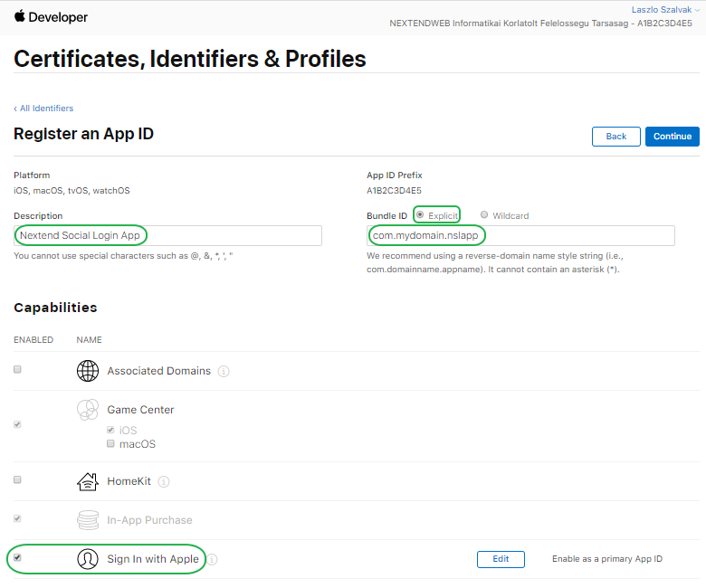Open info icon beside HomeKit
This screenshot has height=588, width=706.
point(164,481)
